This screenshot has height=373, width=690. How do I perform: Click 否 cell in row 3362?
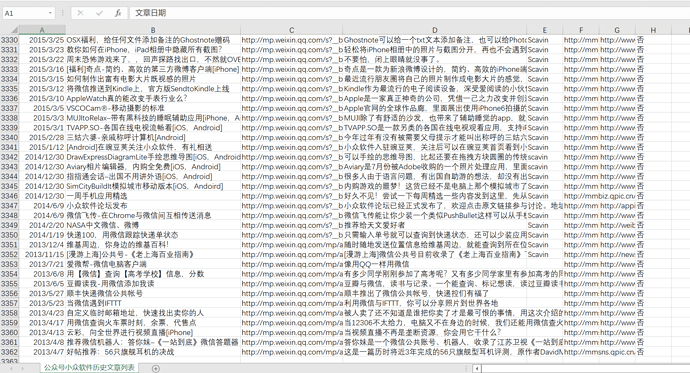point(653,352)
